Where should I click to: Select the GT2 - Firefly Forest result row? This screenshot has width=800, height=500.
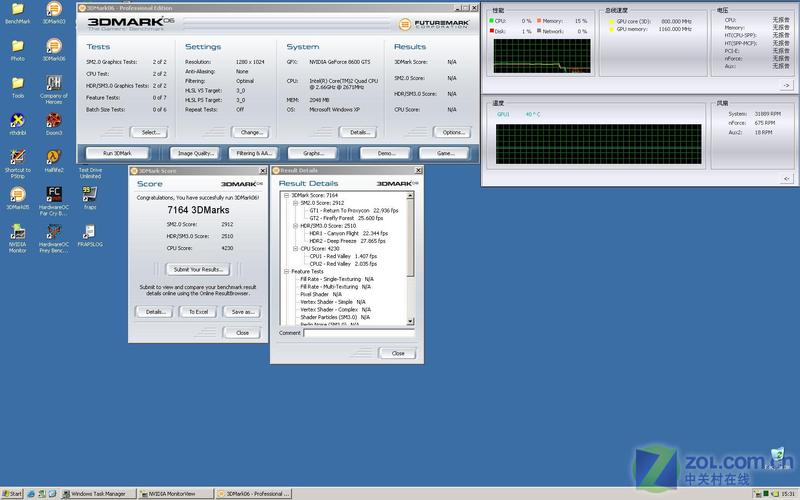(346, 218)
